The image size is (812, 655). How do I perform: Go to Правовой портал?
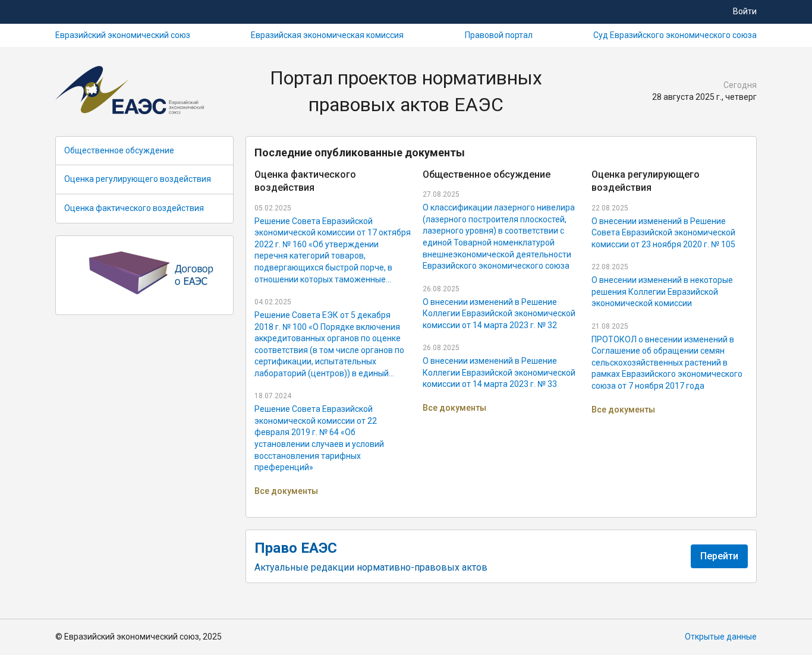click(499, 35)
